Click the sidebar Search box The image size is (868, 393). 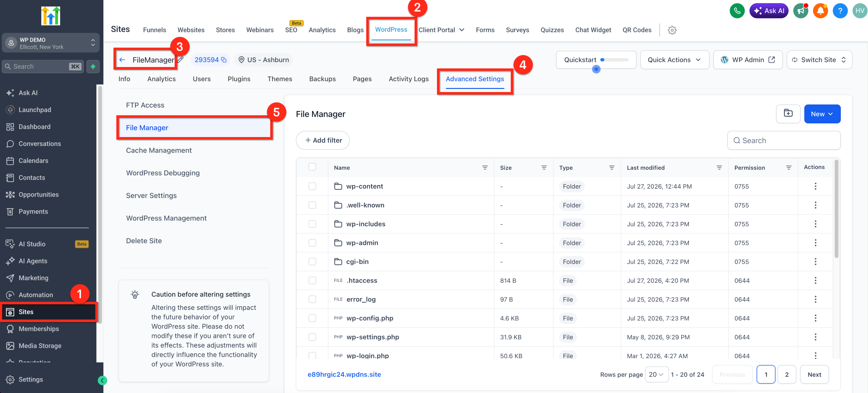(x=43, y=67)
